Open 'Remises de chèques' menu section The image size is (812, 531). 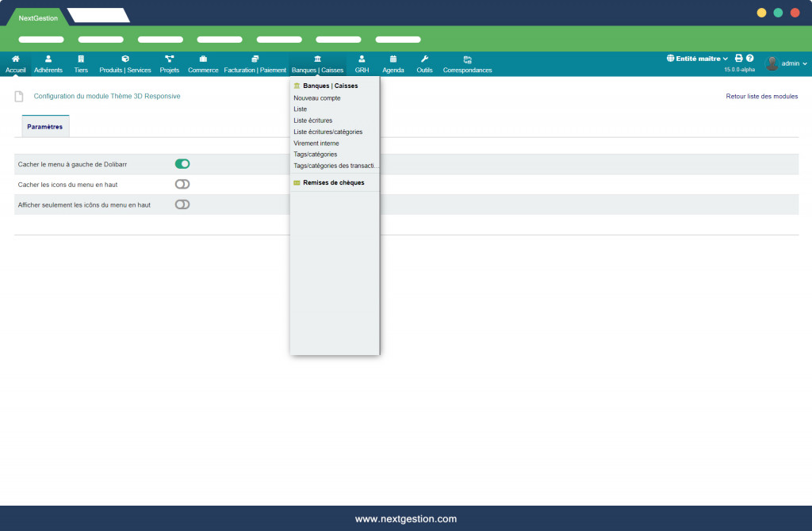pyautogui.click(x=333, y=183)
